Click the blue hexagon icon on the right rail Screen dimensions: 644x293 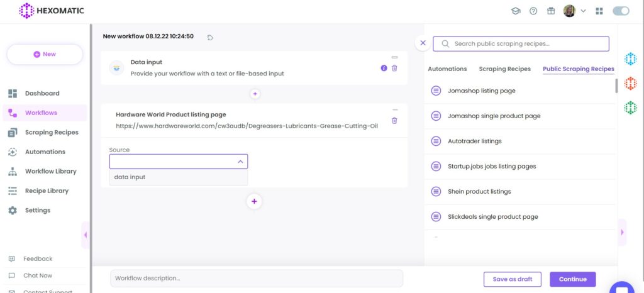(x=630, y=59)
